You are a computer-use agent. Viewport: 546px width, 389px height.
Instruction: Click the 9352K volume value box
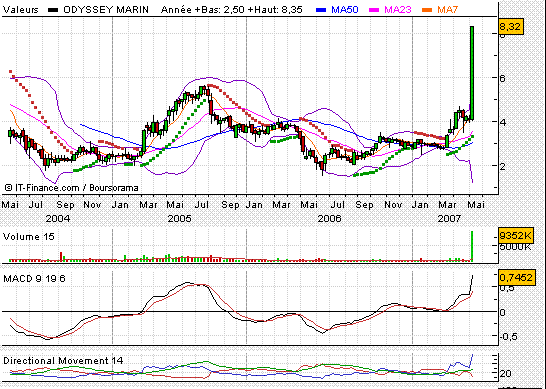[516, 236]
